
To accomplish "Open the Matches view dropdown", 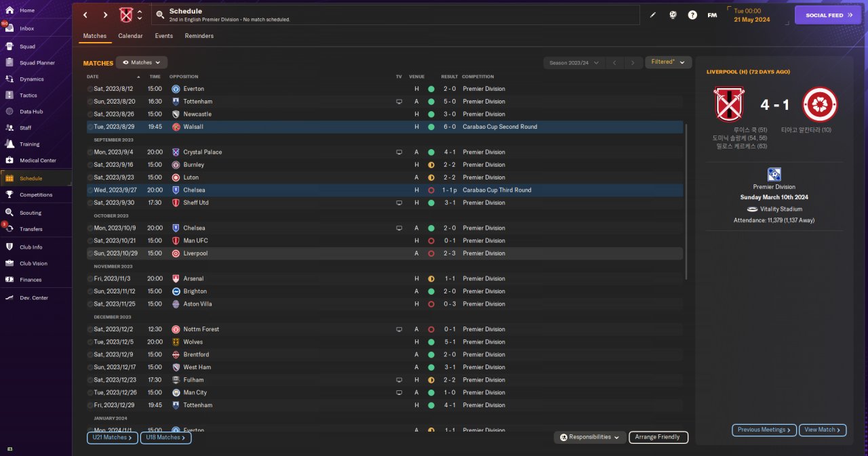I will click(142, 62).
